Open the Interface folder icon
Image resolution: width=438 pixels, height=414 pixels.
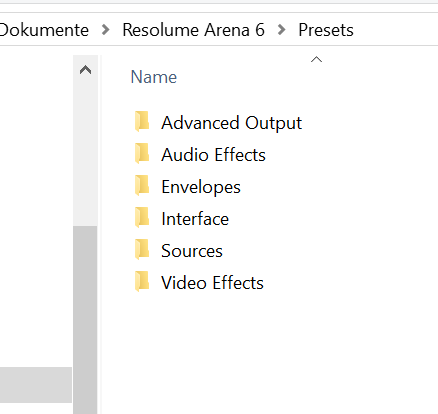(142, 218)
